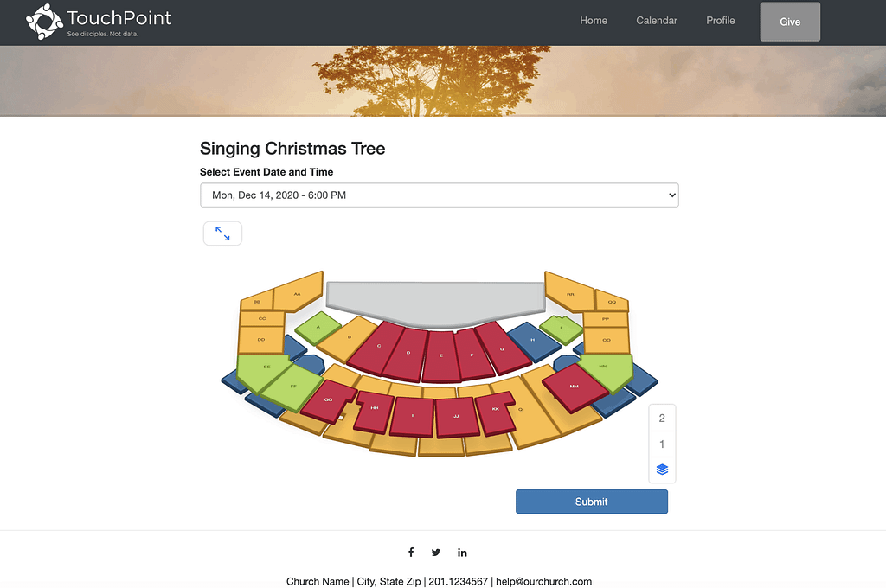Select blue section H near stage
The width and height of the screenshot is (886, 588).
coord(533,342)
